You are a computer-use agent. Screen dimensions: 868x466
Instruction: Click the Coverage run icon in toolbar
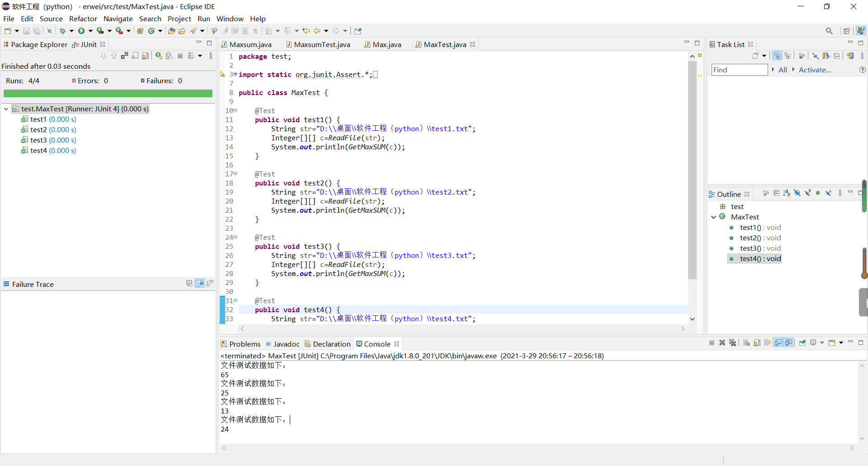tap(100, 31)
